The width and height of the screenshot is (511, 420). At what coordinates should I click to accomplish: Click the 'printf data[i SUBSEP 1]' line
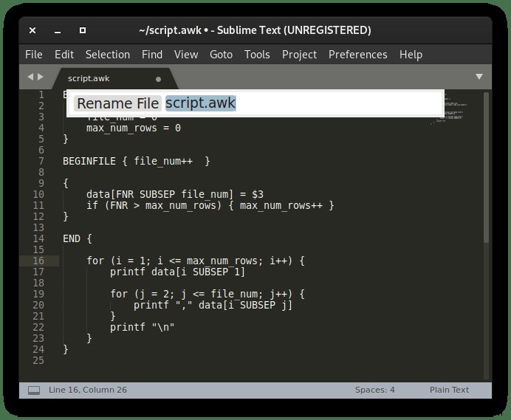click(x=178, y=272)
